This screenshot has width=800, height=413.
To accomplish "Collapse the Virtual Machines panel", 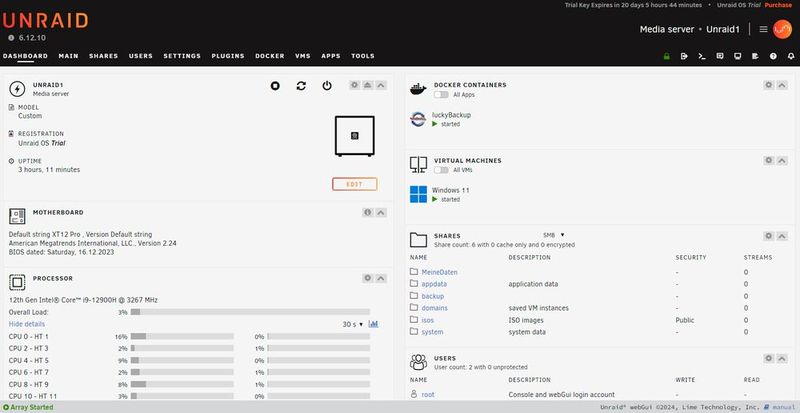I will click(x=782, y=160).
